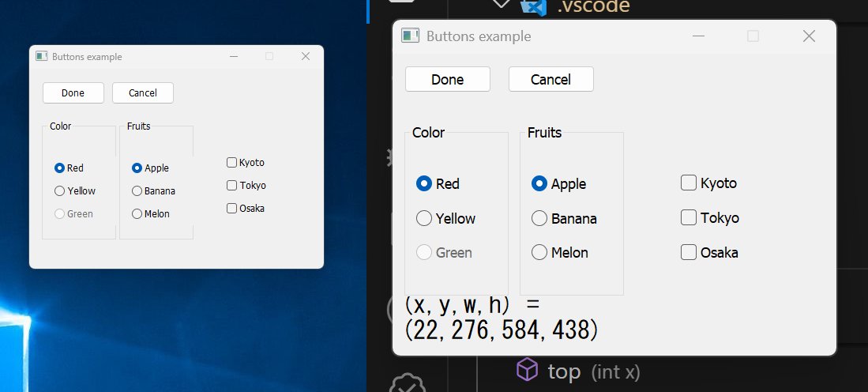
Task: Close the smaller Buttons example window
Action: (x=306, y=56)
